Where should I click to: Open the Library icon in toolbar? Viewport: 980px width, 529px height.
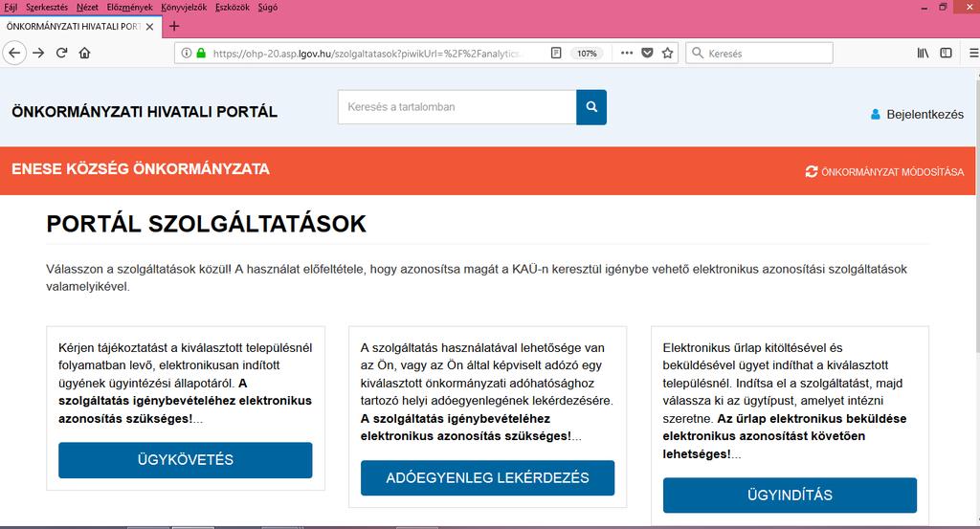[x=923, y=53]
